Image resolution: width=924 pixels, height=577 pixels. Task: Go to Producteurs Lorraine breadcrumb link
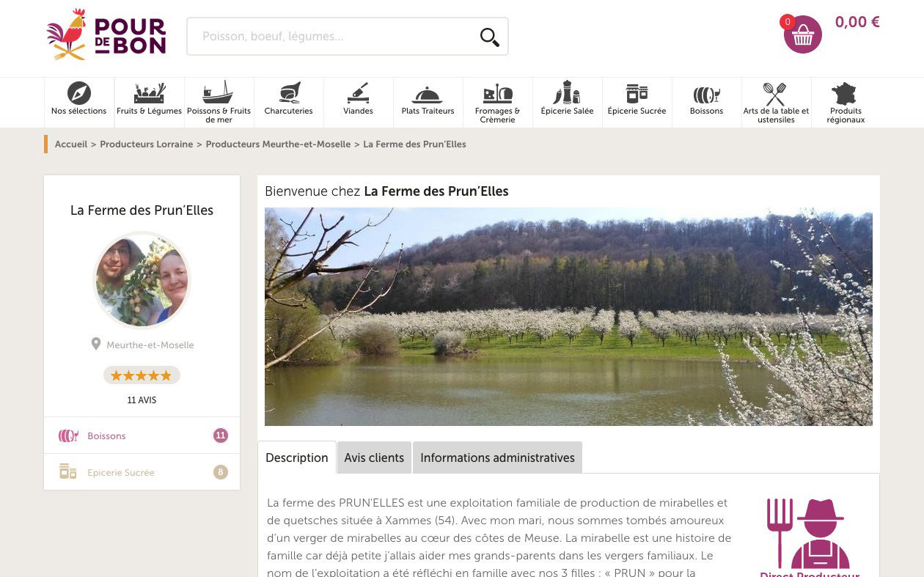(x=147, y=144)
